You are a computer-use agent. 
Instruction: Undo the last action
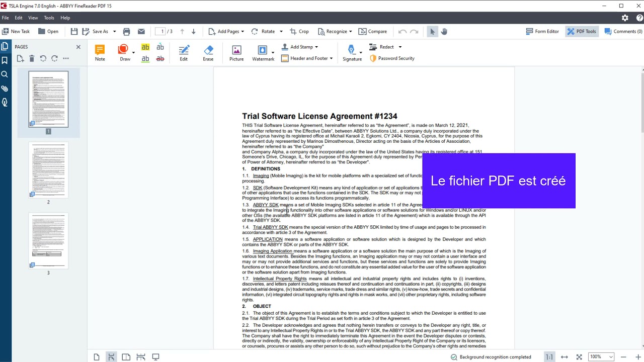pyautogui.click(x=403, y=31)
